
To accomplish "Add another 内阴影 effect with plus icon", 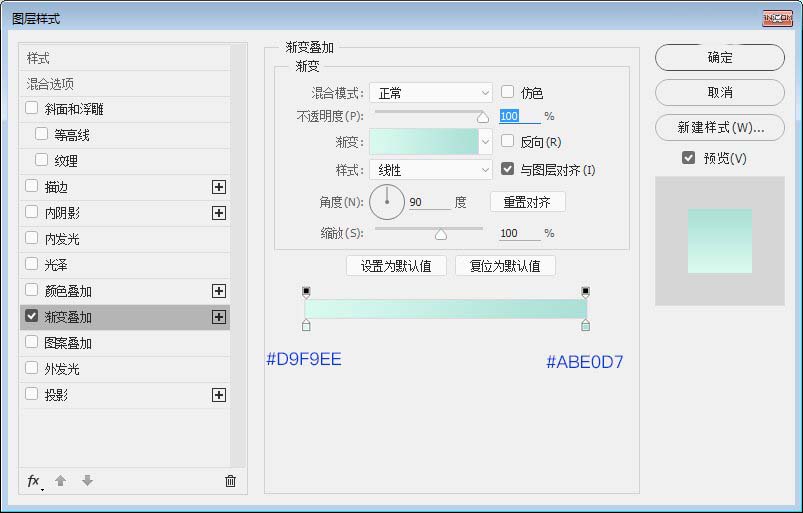I will pyautogui.click(x=219, y=213).
